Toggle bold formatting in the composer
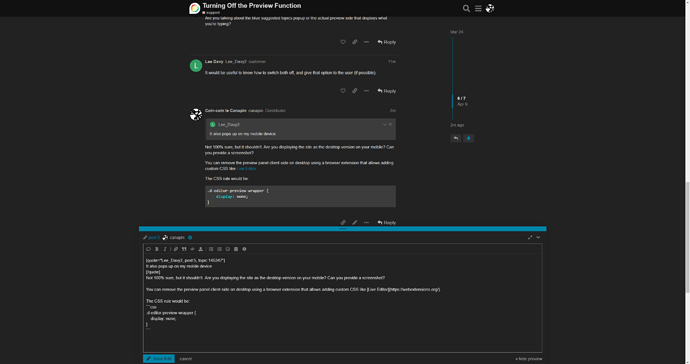This screenshot has height=364, width=690. coord(157,249)
